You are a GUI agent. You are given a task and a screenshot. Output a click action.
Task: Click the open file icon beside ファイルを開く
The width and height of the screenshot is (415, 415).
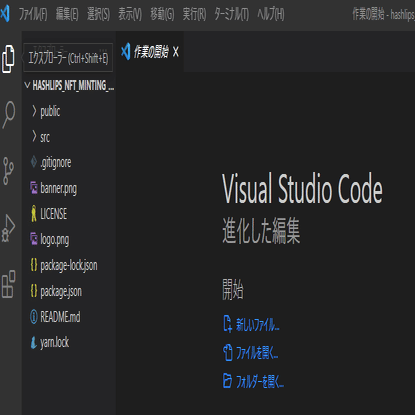pyautogui.click(x=228, y=352)
